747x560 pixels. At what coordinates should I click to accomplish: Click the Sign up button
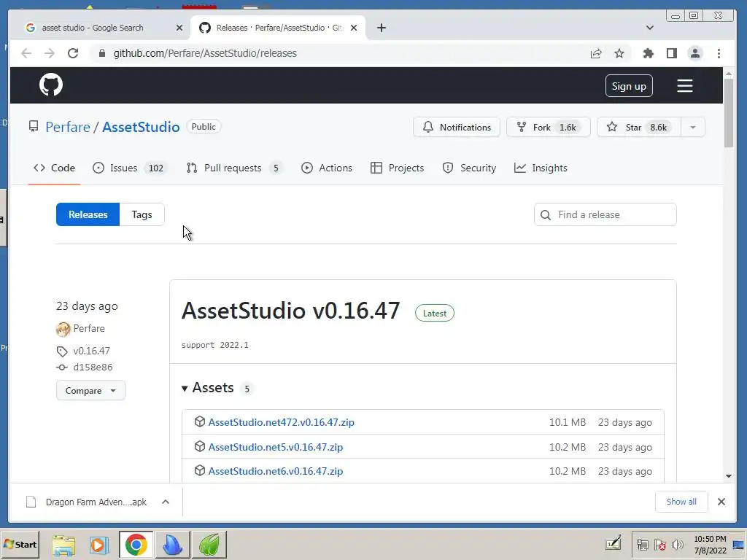[629, 86]
